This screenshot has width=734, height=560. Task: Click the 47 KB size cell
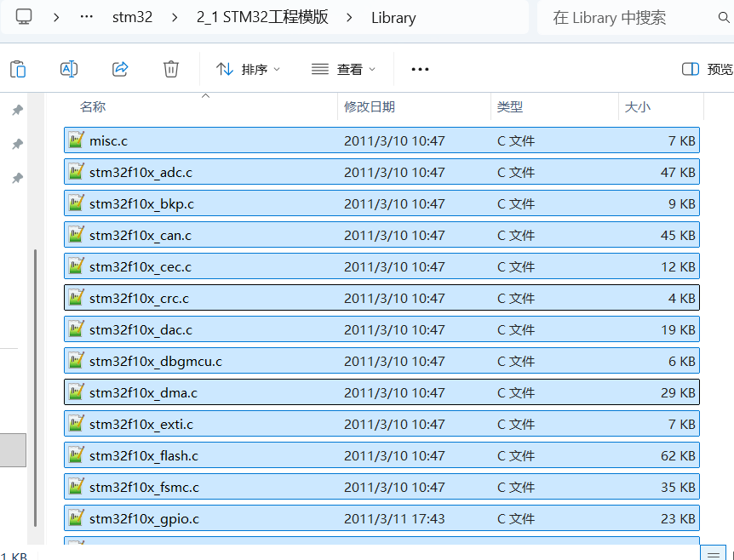(678, 172)
